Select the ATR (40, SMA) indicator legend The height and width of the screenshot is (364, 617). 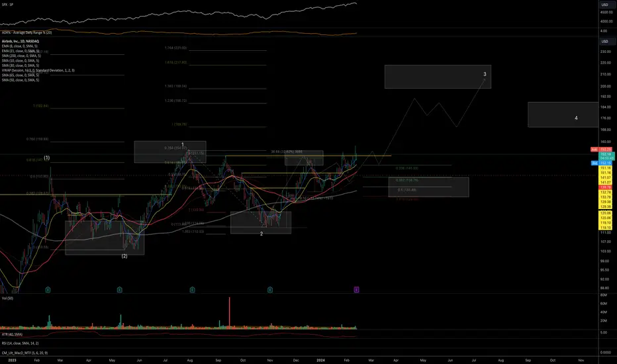click(12, 334)
